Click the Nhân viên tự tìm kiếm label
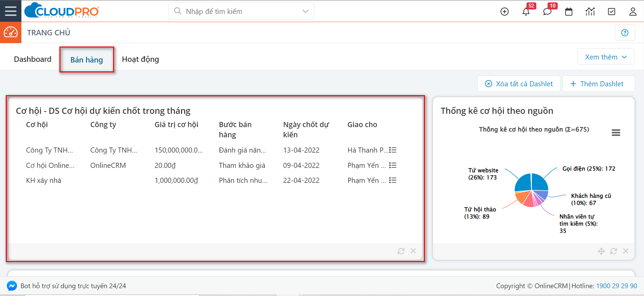644x296 pixels. tap(578, 224)
